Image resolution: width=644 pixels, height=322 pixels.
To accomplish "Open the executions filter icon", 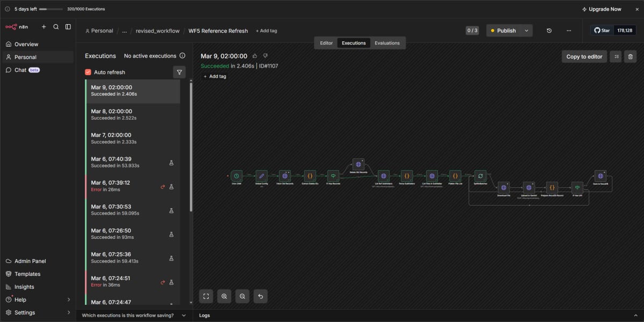I will [179, 71].
